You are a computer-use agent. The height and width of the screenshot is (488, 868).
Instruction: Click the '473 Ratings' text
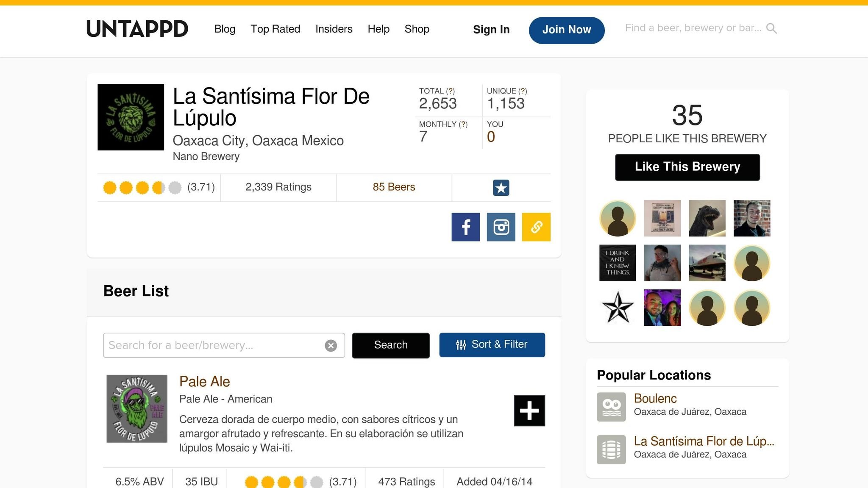tap(406, 482)
